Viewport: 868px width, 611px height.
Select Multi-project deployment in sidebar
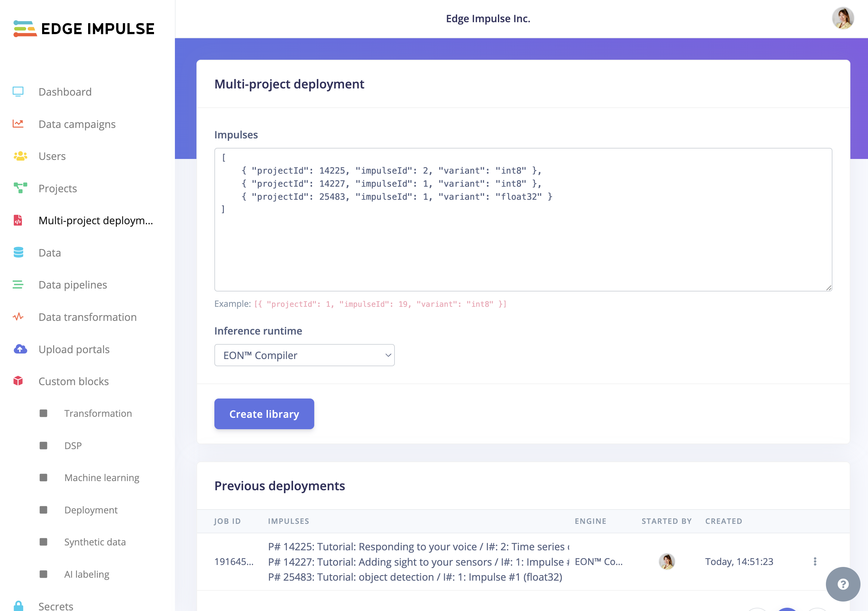96,220
